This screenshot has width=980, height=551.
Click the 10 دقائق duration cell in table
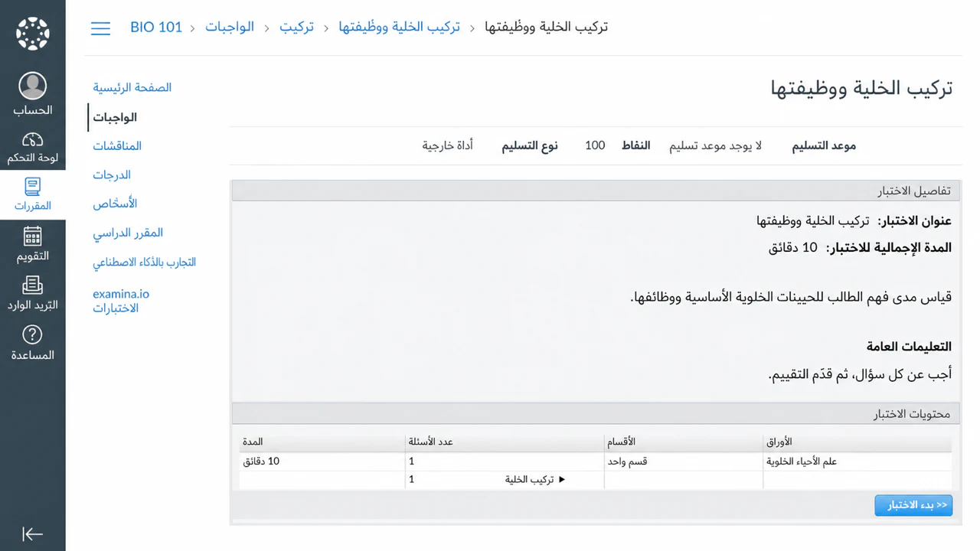[x=322, y=461]
